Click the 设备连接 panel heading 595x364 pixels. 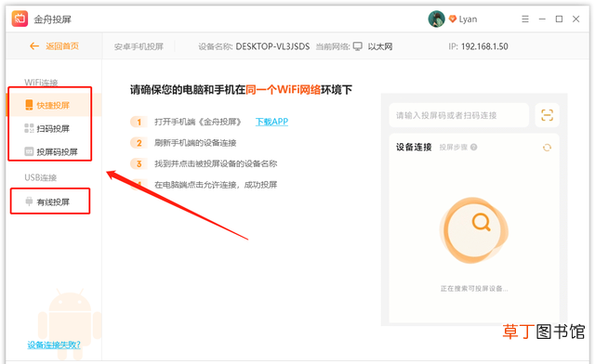(x=414, y=147)
